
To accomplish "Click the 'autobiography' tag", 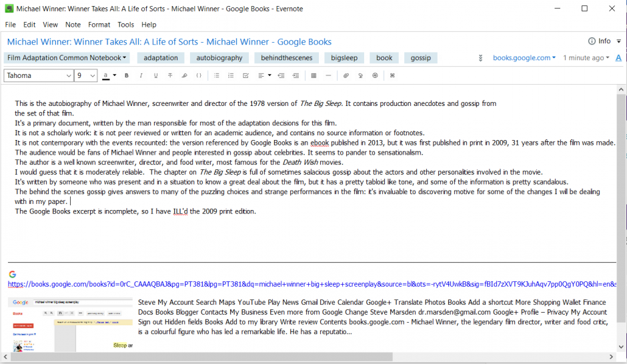I will click(x=219, y=58).
